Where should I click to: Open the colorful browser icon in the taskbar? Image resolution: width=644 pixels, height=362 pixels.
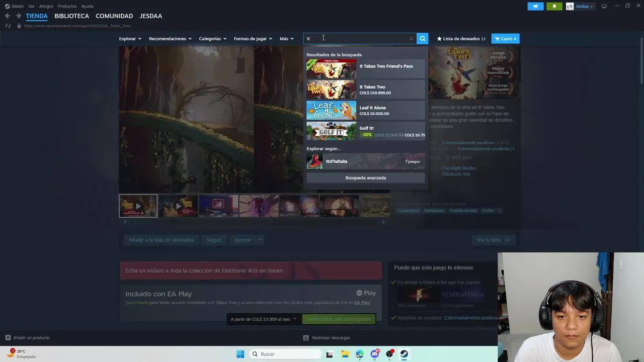click(359, 354)
